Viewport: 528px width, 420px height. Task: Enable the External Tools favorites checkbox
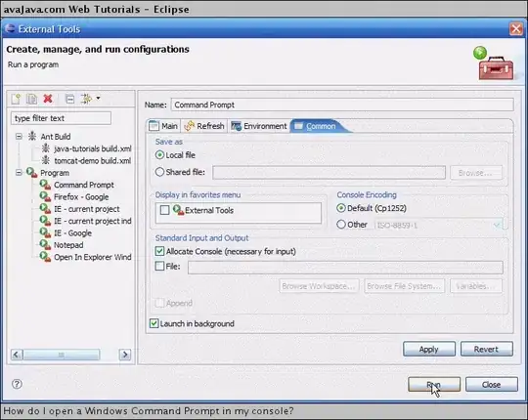coord(164,210)
